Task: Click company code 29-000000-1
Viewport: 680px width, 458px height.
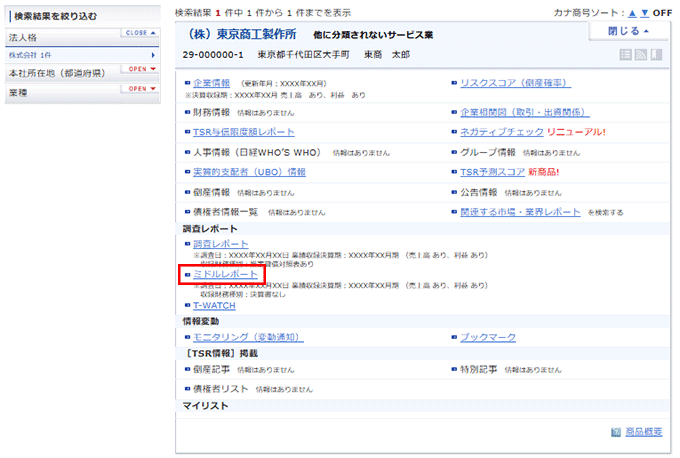Action: tap(213, 55)
